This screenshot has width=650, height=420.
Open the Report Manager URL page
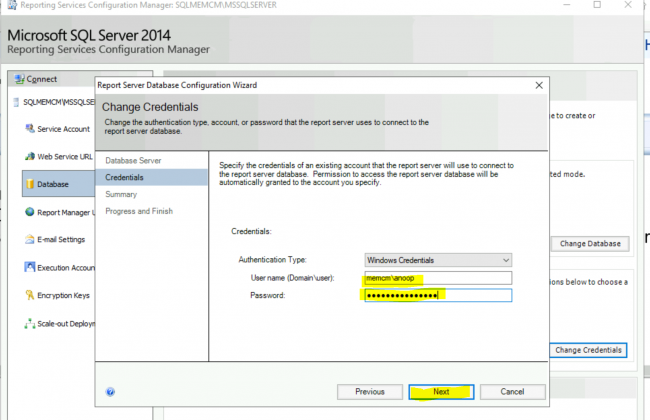(66, 212)
